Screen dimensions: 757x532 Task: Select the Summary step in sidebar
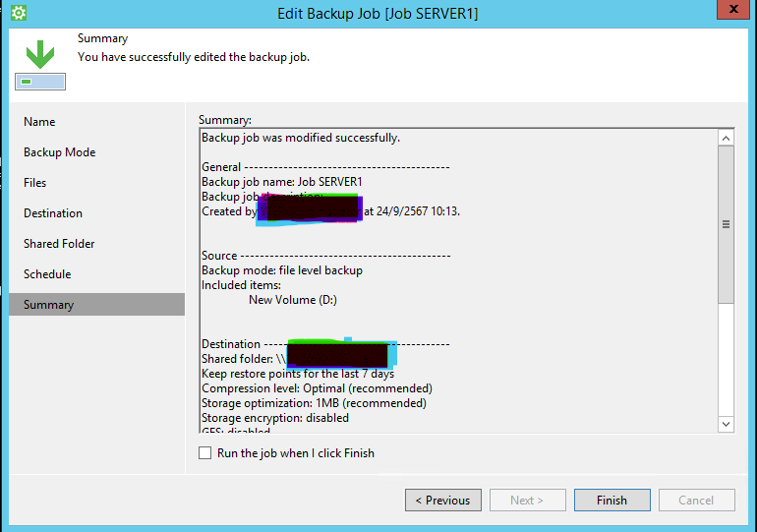coord(48,305)
